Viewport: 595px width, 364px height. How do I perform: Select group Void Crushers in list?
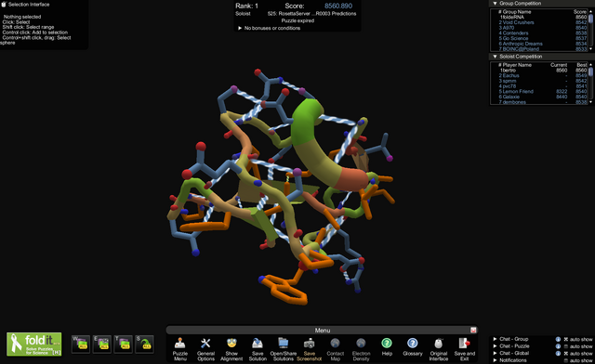(x=543, y=22)
